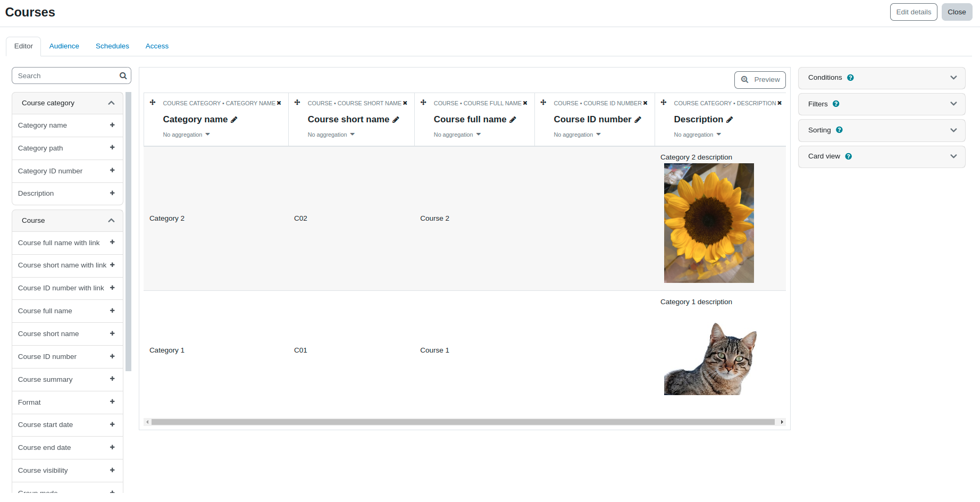Click the scroll right arrow of table

(782, 422)
